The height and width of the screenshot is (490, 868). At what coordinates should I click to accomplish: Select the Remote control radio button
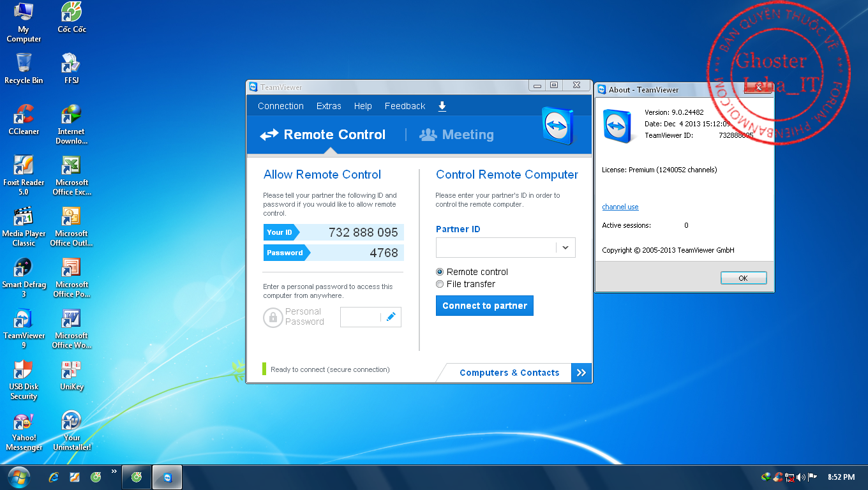point(440,272)
